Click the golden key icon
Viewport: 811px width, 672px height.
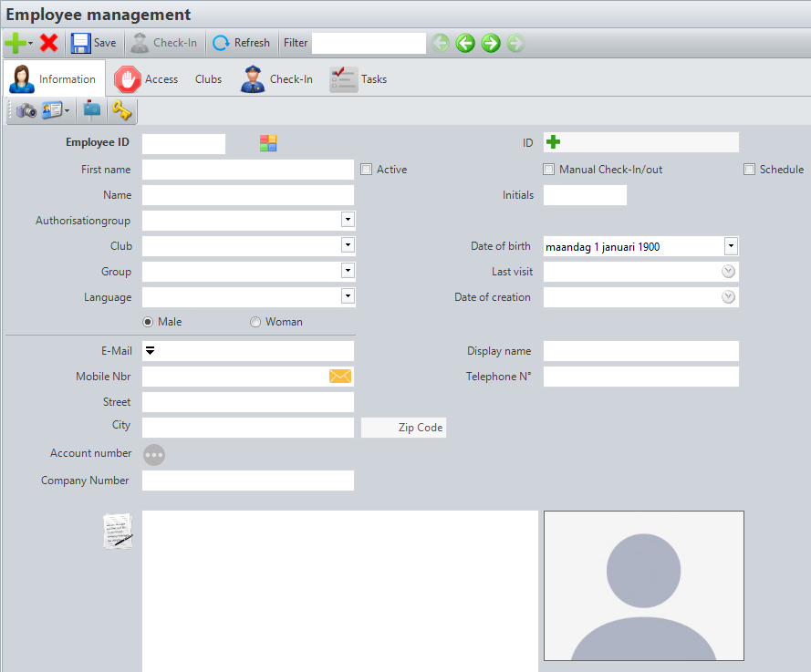pos(121,110)
